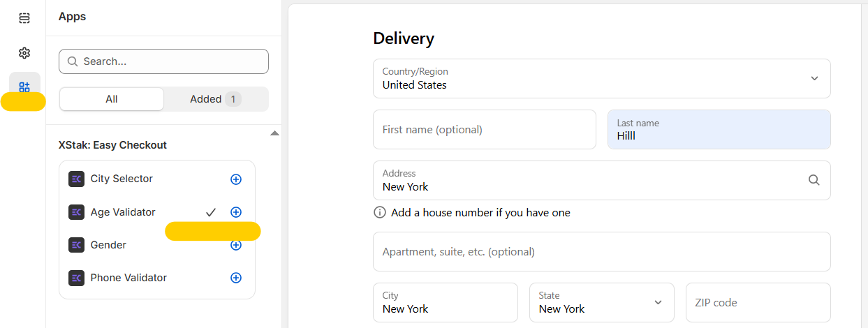Expand the Country/Region dropdown
868x328 pixels.
click(814, 78)
